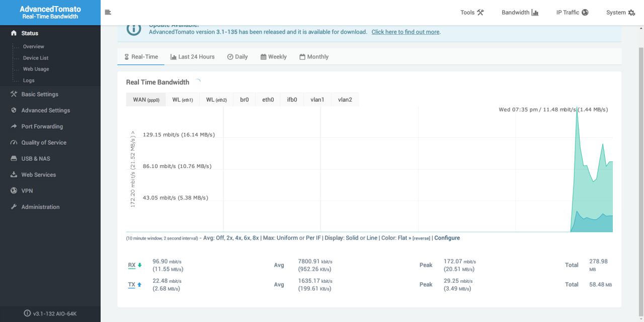Viewport: 644px width, 322px height.
Task: Click the VPN globe icon
Action: 14,191
